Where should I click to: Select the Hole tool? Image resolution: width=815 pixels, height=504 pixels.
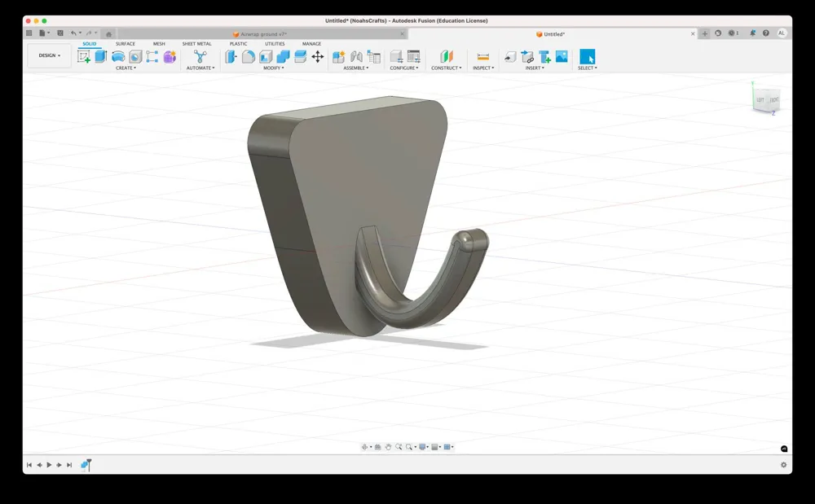click(135, 56)
